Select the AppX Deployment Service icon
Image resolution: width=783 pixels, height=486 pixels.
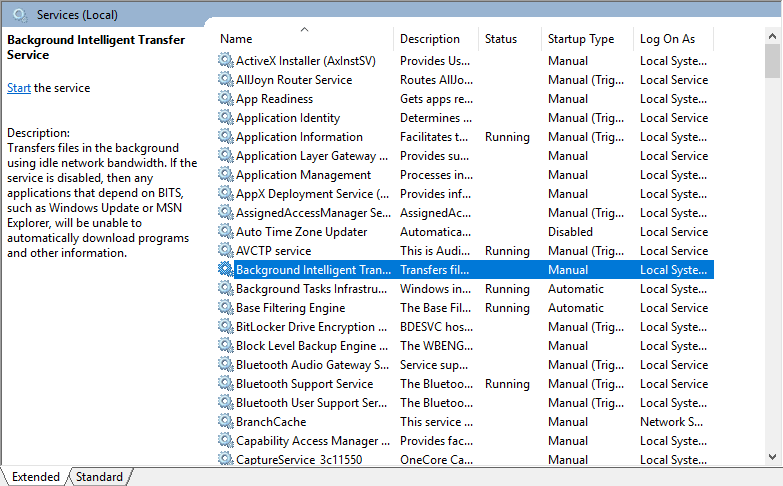(226, 193)
